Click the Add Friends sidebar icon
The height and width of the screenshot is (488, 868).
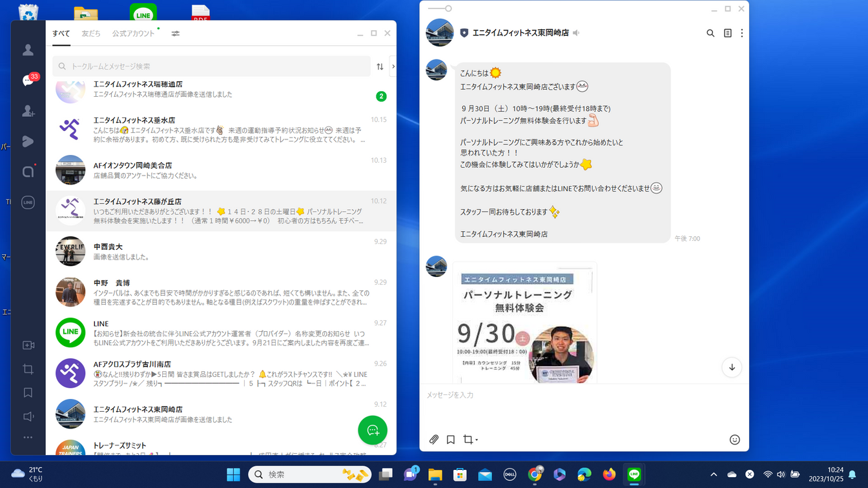pos(28,111)
